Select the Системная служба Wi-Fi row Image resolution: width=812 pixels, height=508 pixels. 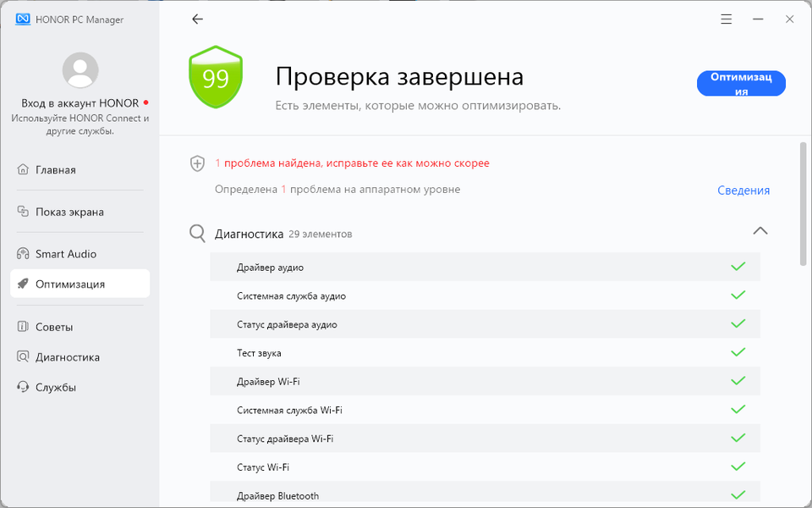[x=486, y=410]
